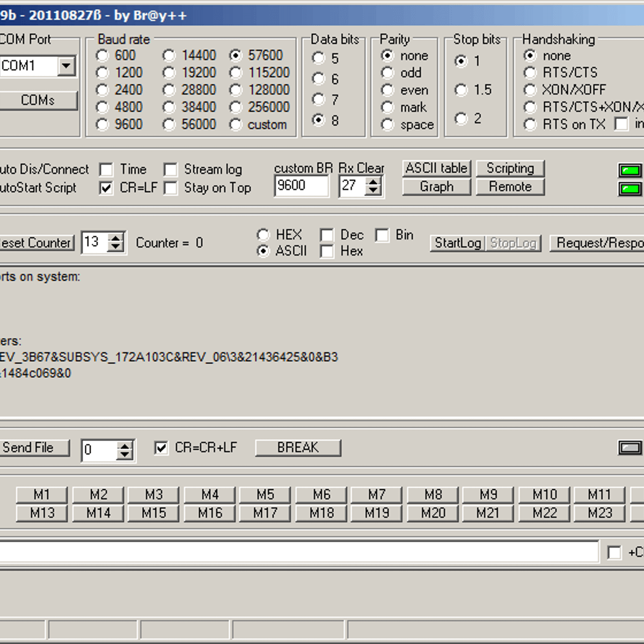Click macro button M13

42,513
